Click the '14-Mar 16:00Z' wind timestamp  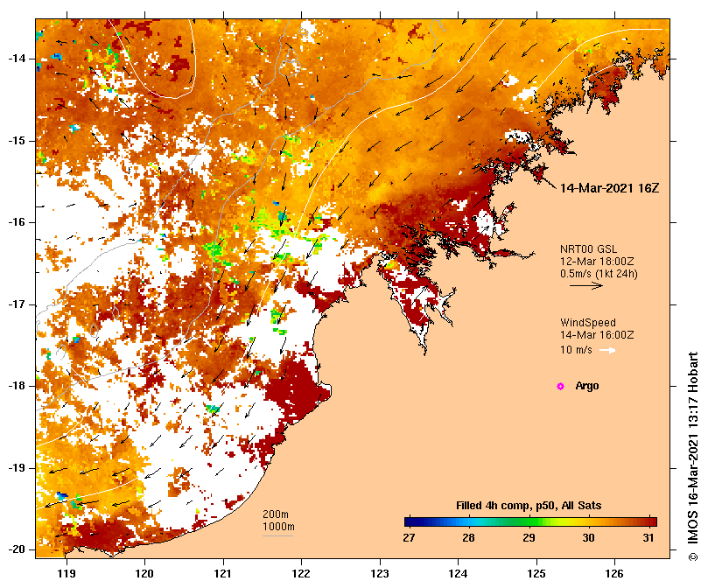click(597, 335)
